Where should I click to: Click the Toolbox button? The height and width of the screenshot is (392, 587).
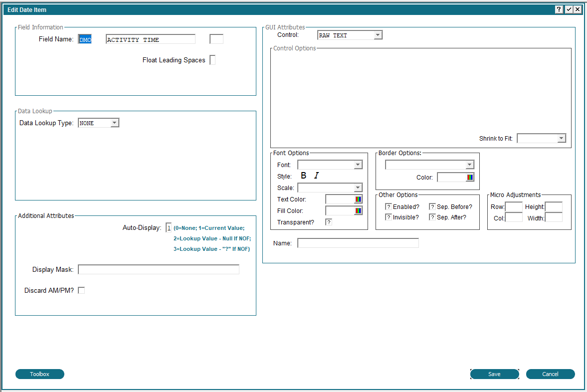(40, 374)
